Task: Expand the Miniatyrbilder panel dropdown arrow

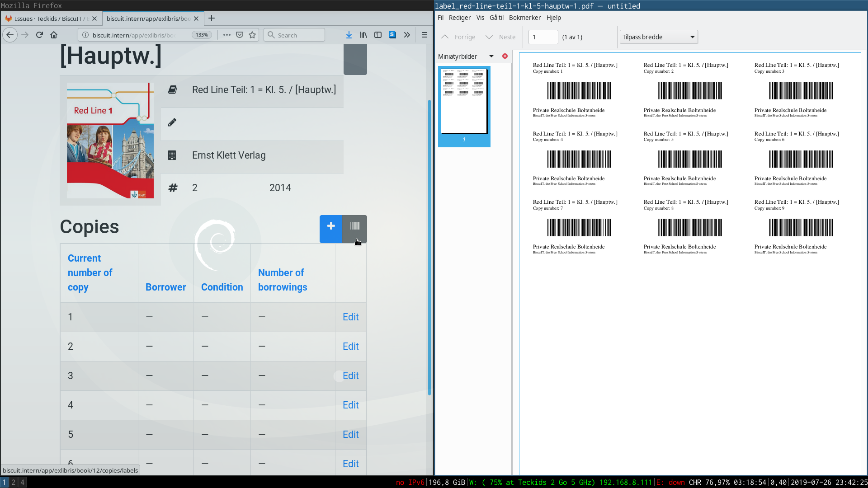Action: click(x=491, y=56)
